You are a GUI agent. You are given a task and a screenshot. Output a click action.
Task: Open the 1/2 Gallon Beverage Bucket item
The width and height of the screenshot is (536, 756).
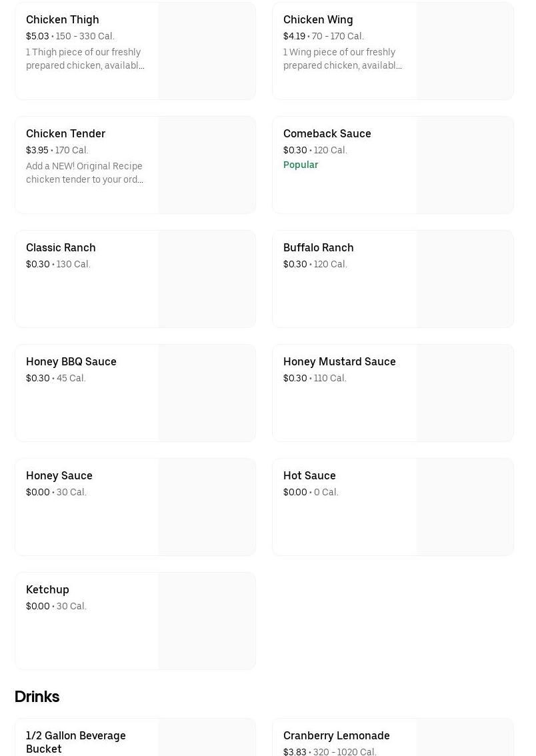135,737
